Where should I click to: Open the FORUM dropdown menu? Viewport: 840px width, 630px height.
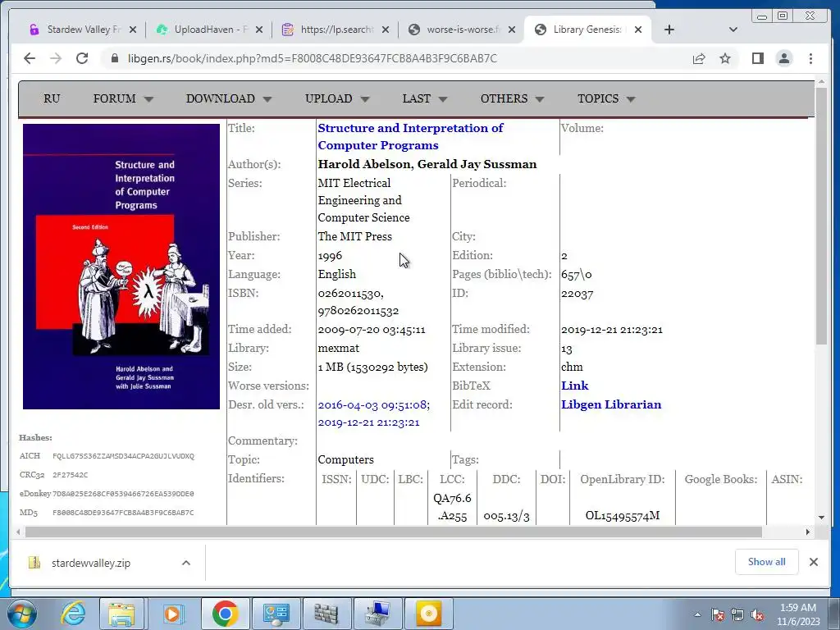(123, 98)
